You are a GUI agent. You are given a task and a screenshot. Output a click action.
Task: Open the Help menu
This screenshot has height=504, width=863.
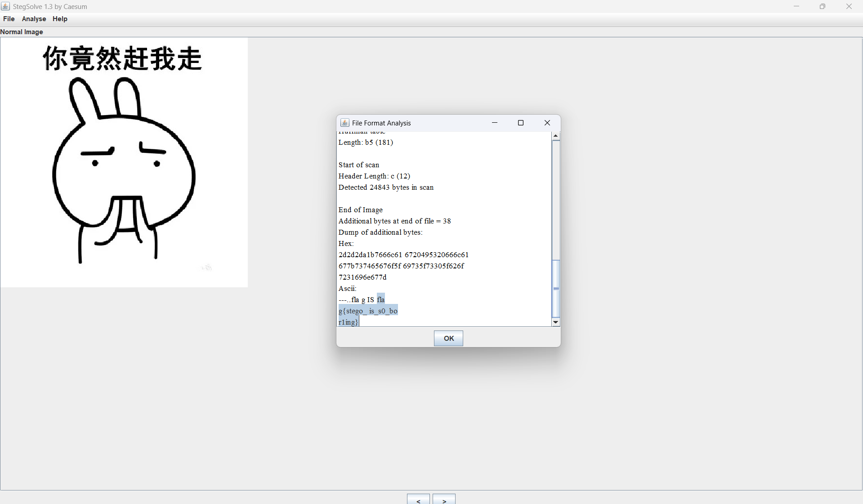[x=60, y=19]
